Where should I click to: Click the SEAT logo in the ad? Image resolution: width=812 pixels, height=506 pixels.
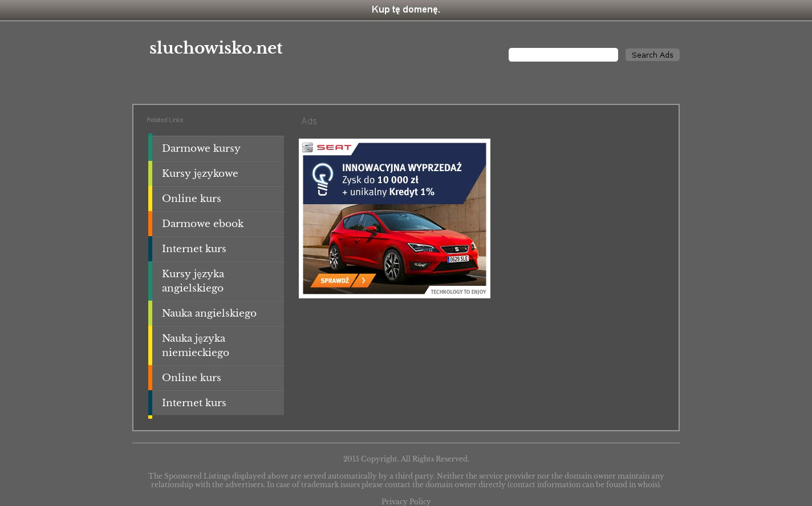click(x=327, y=148)
